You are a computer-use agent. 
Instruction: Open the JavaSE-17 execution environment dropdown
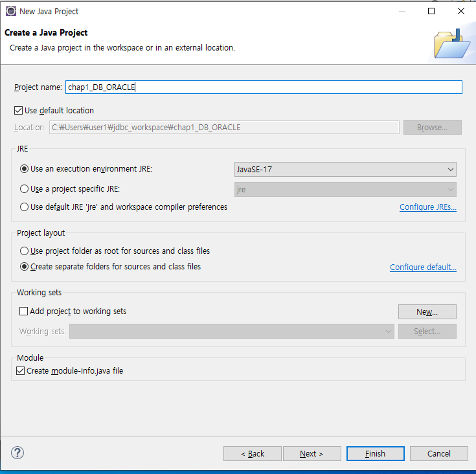point(345,169)
